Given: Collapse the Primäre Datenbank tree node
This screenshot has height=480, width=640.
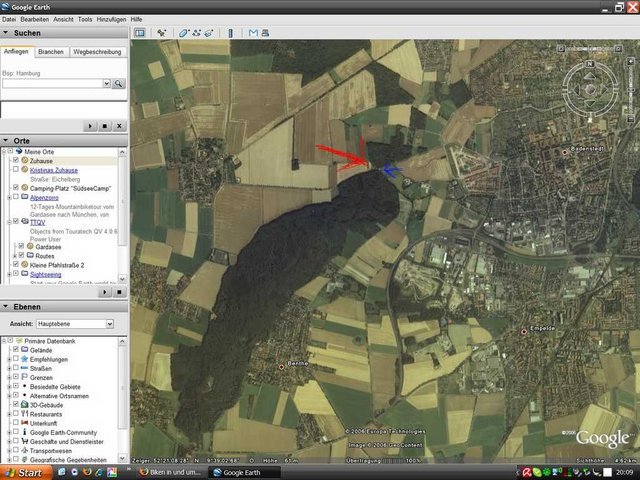Looking at the screenshot, I should coord(5,341).
